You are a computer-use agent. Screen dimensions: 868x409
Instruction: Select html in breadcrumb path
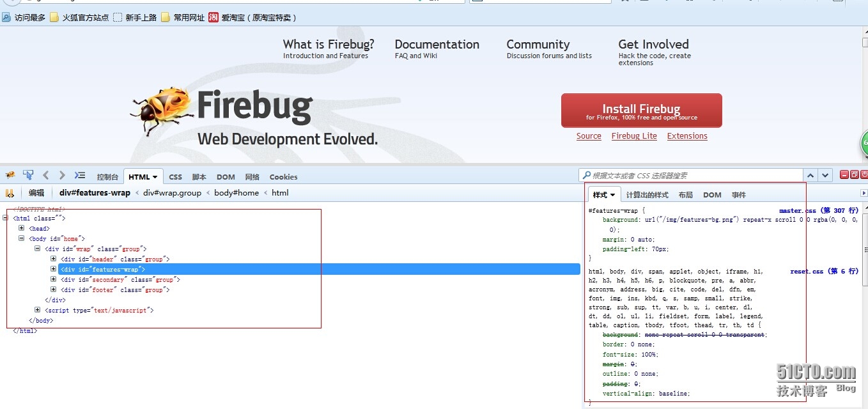click(x=280, y=193)
